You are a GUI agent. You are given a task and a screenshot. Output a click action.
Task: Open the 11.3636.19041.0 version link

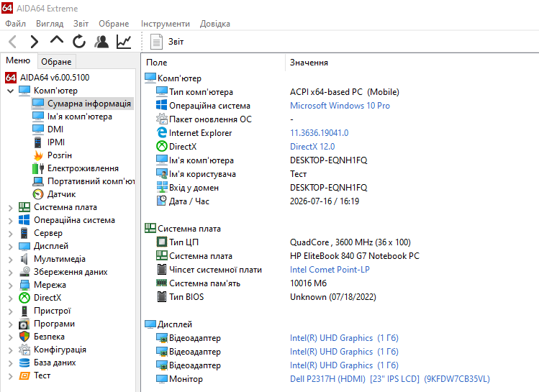pos(319,133)
